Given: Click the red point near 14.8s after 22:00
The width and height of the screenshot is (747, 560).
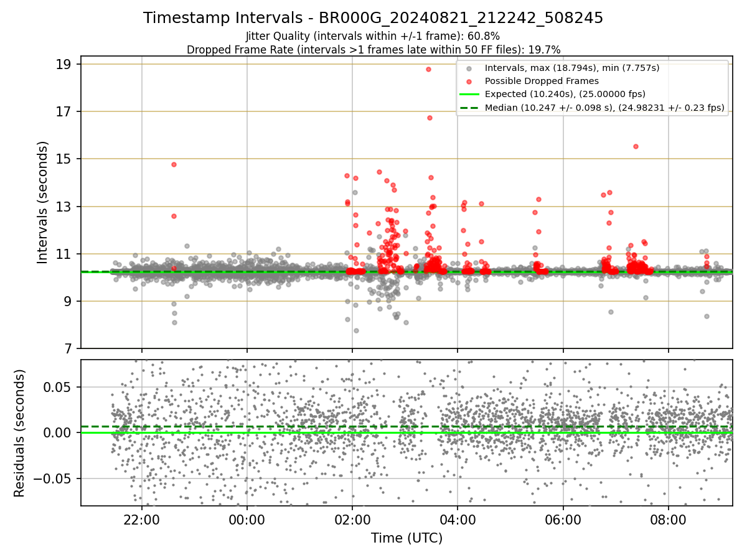Looking at the screenshot, I should pos(174,164).
